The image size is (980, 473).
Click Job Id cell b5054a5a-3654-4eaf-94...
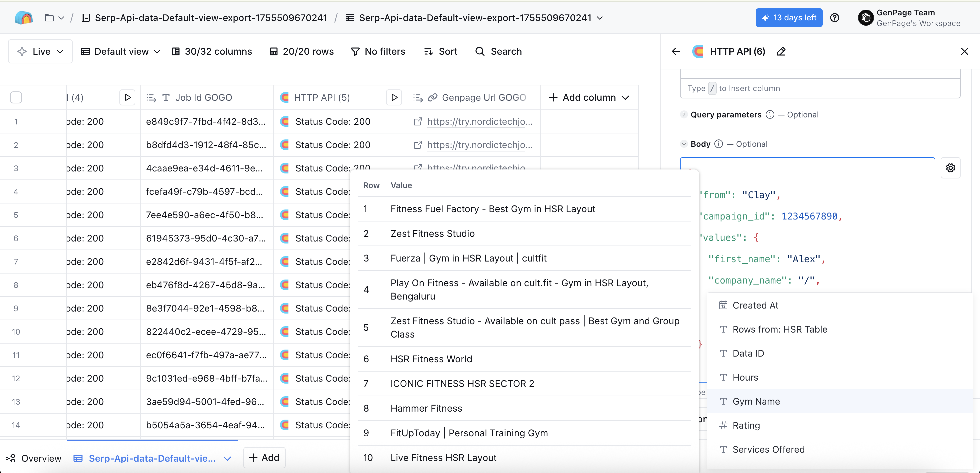pos(207,425)
